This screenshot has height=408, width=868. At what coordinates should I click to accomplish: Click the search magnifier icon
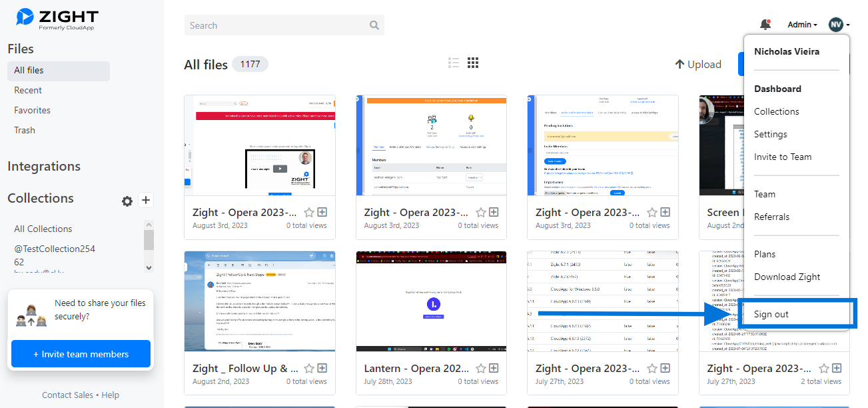pos(374,25)
